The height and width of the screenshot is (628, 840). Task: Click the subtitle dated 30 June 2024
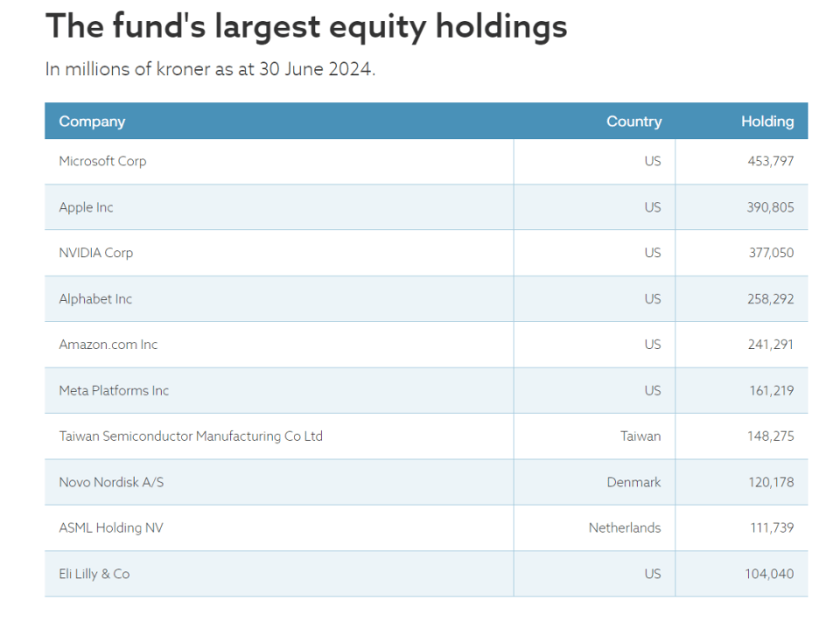pyautogui.click(x=210, y=69)
